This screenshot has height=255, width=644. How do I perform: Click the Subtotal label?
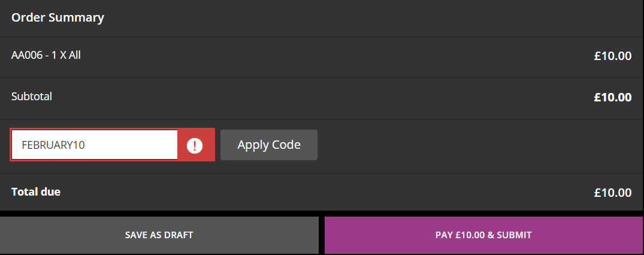[x=32, y=97]
